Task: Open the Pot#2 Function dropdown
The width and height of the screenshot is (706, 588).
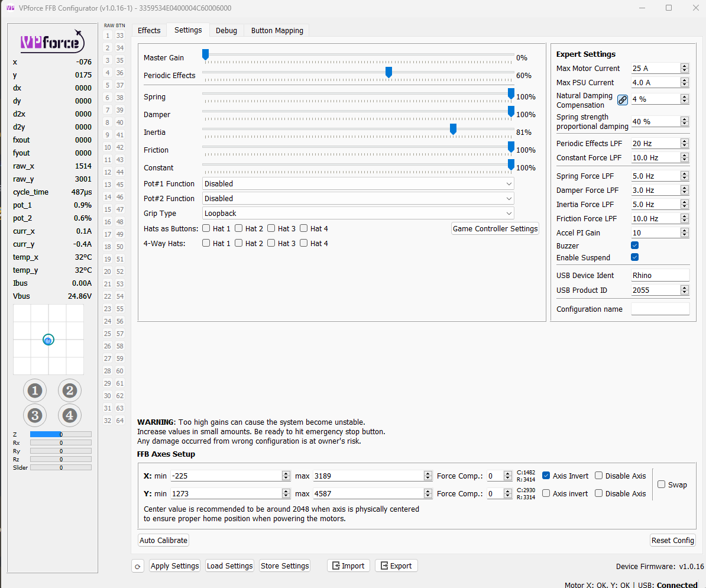Action: coord(358,199)
